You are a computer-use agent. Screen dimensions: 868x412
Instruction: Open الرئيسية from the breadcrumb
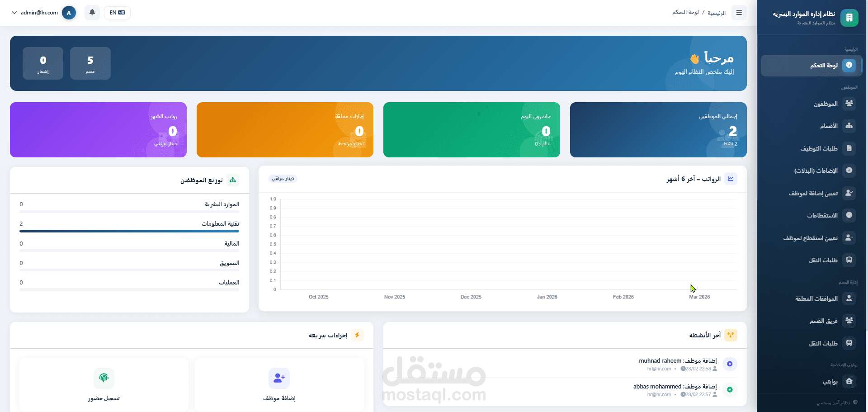pos(717,13)
